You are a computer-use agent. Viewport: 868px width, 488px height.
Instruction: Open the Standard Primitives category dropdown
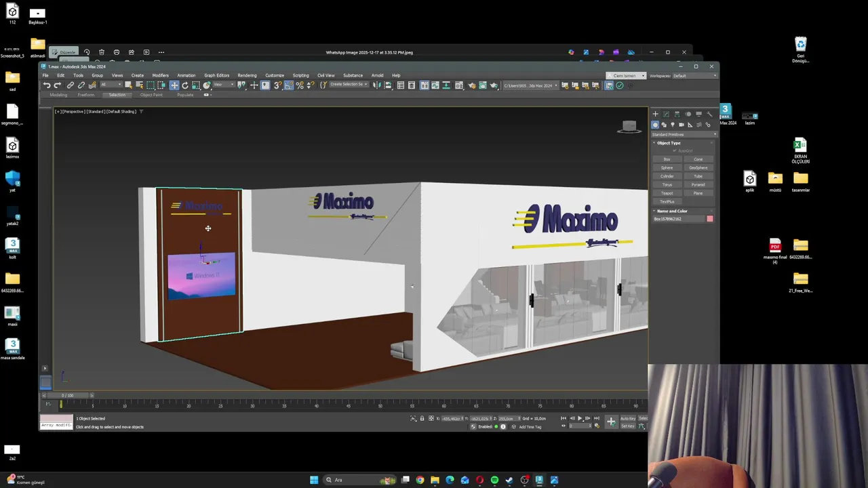pyautogui.click(x=684, y=134)
